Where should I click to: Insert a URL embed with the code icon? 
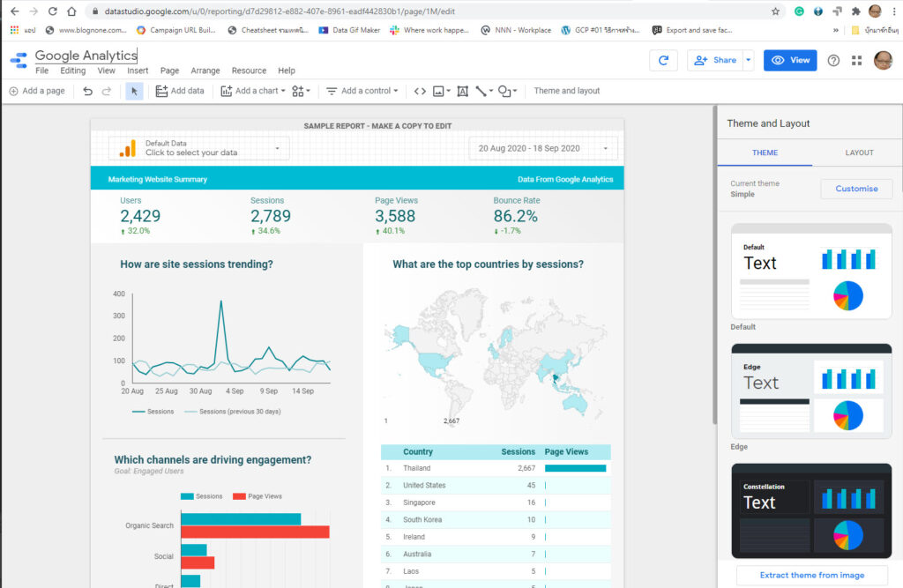click(x=420, y=91)
